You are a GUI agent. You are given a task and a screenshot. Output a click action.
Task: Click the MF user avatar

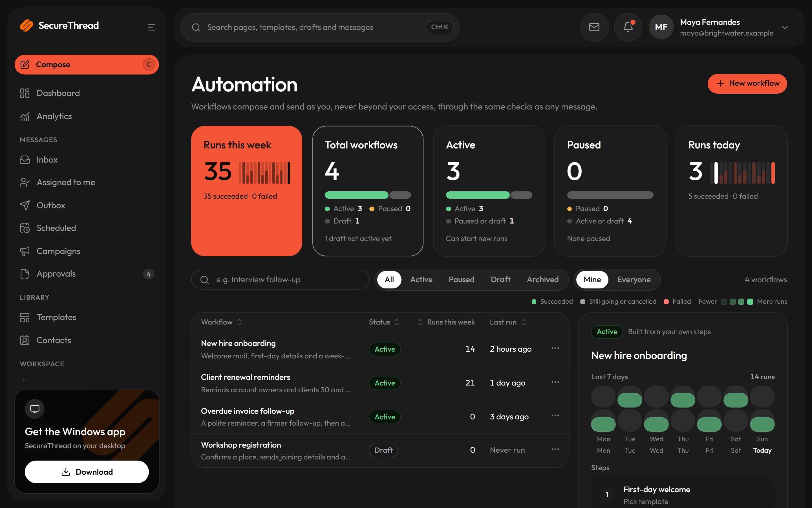661,27
